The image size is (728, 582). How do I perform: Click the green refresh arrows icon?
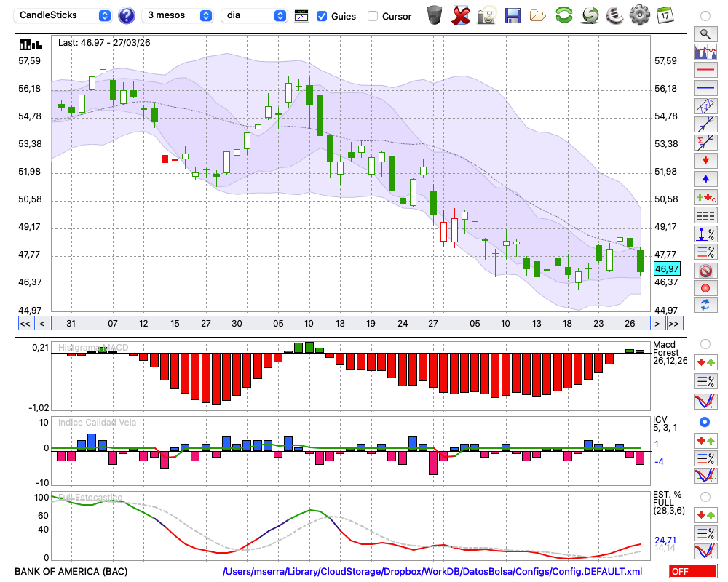[x=563, y=15]
